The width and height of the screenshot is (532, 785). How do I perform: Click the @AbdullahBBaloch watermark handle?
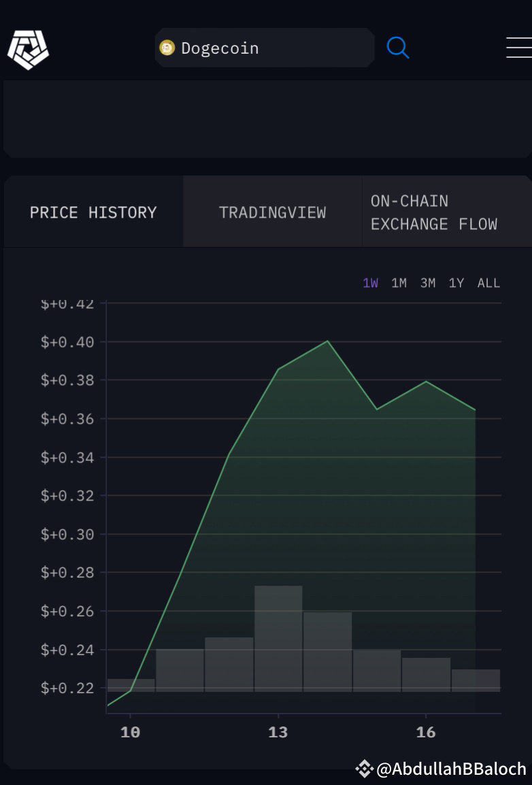coord(451,769)
